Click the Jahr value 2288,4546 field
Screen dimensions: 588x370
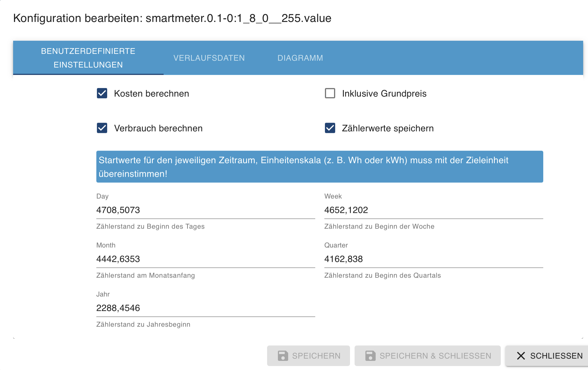[x=205, y=308]
